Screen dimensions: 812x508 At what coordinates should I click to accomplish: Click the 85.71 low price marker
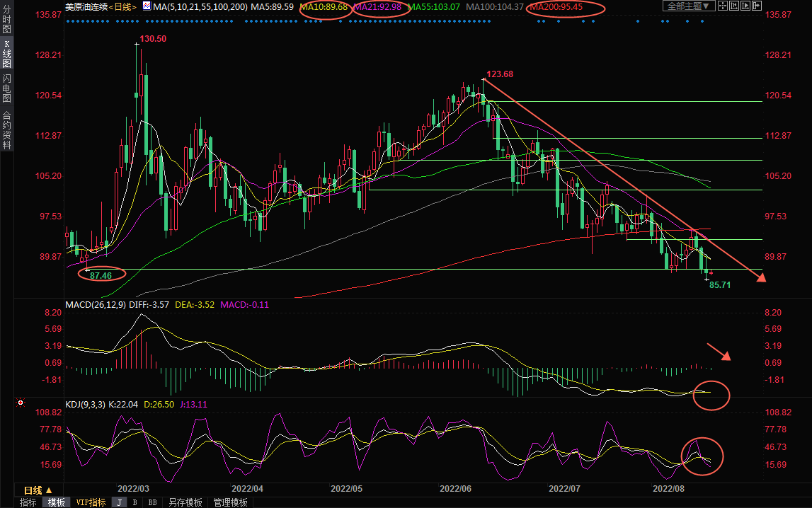[x=719, y=285]
